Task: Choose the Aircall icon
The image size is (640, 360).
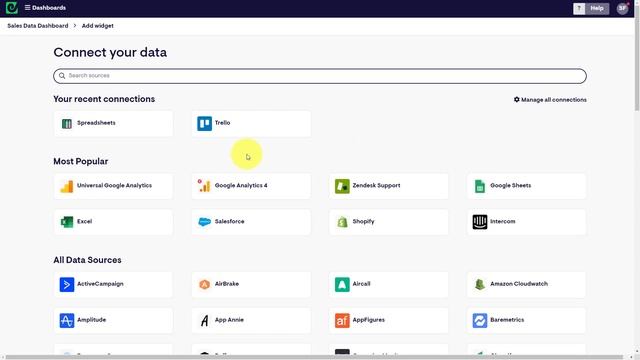Action: pos(342,284)
